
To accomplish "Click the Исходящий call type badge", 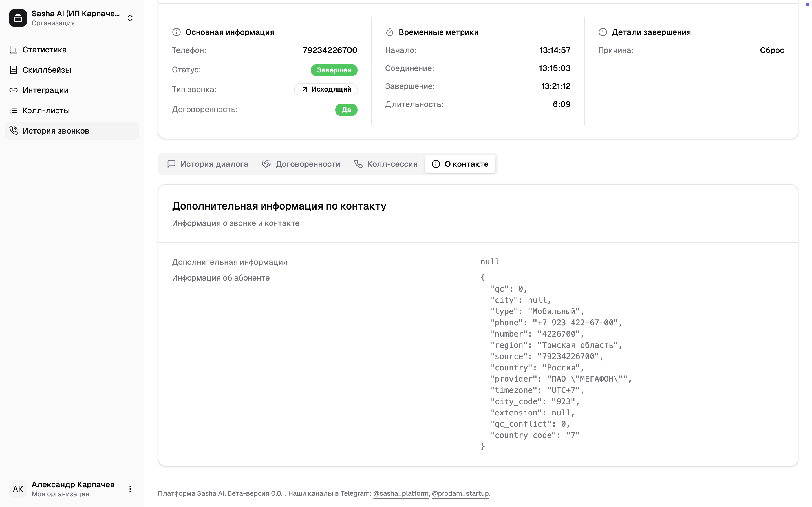I will pos(325,89).
